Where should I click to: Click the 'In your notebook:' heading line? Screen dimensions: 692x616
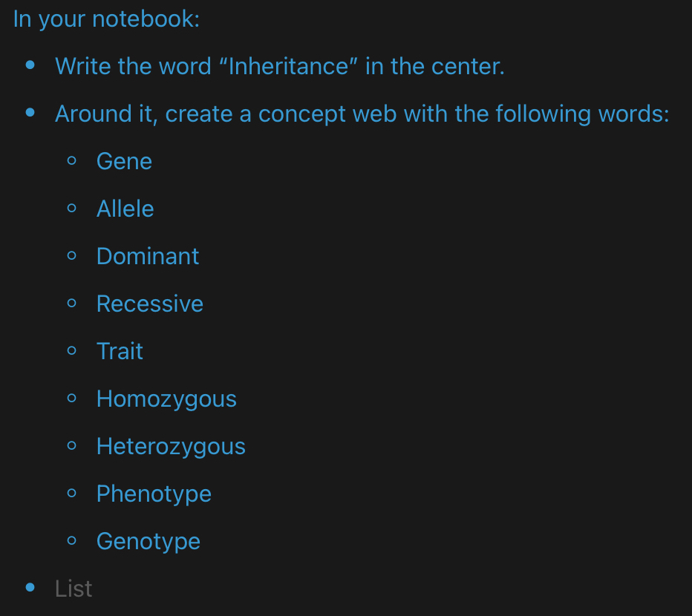point(106,19)
